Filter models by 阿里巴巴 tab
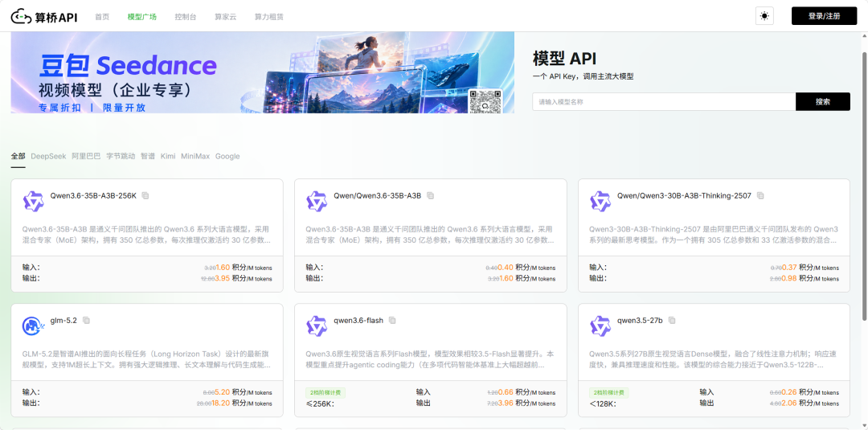 [x=86, y=157]
